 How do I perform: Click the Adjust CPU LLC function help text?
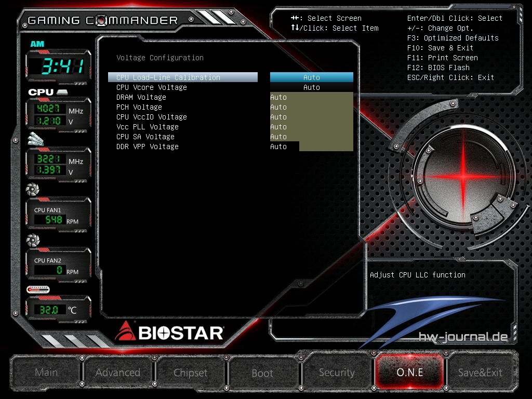tap(418, 275)
